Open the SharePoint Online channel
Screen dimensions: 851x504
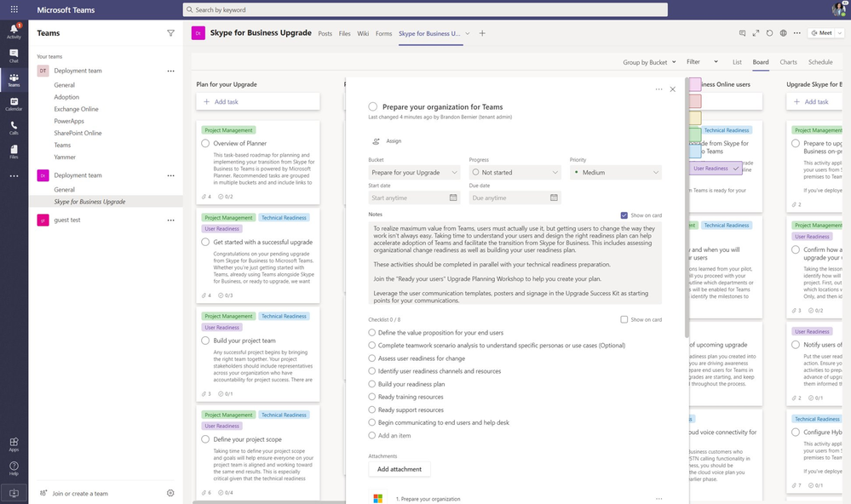78,133
